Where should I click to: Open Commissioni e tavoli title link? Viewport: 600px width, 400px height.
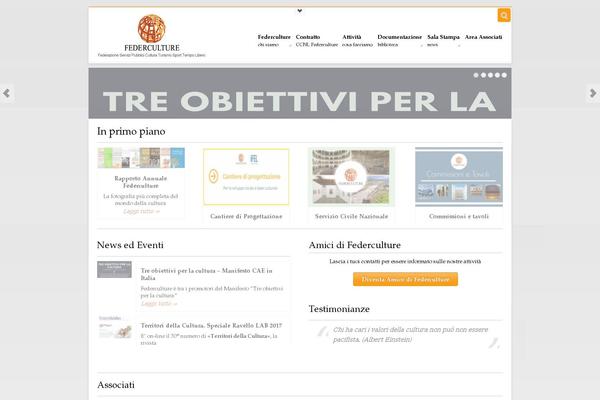coord(459,216)
